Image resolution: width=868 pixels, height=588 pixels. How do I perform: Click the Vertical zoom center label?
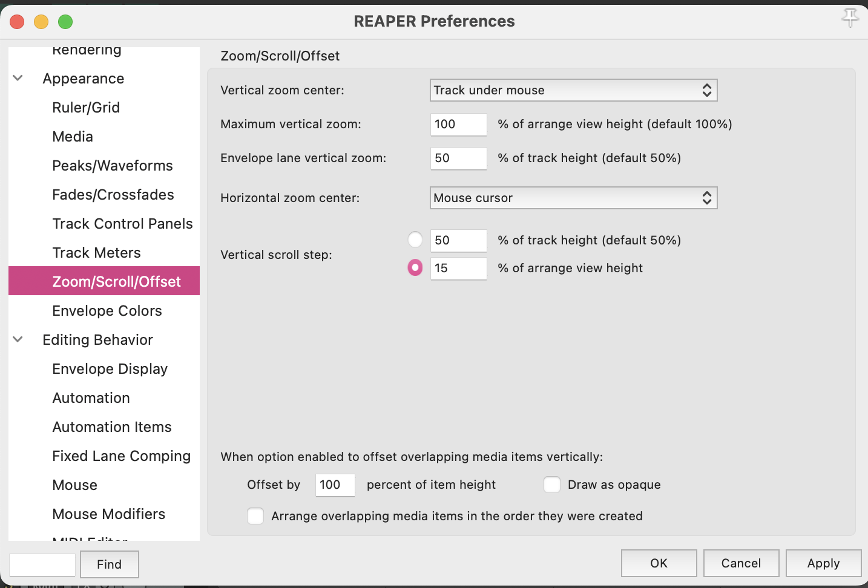(x=282, y=90)
